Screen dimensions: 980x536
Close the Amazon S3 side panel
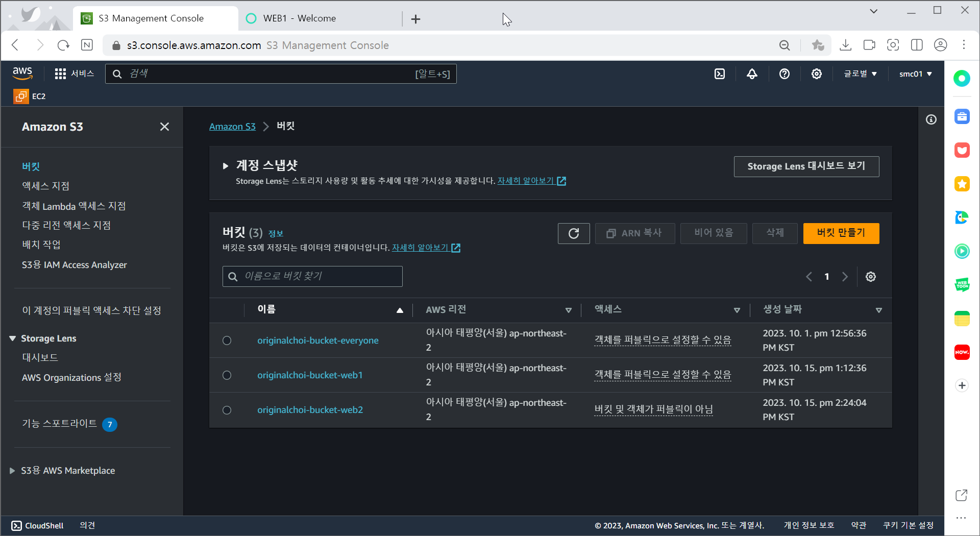coord(164,127)
